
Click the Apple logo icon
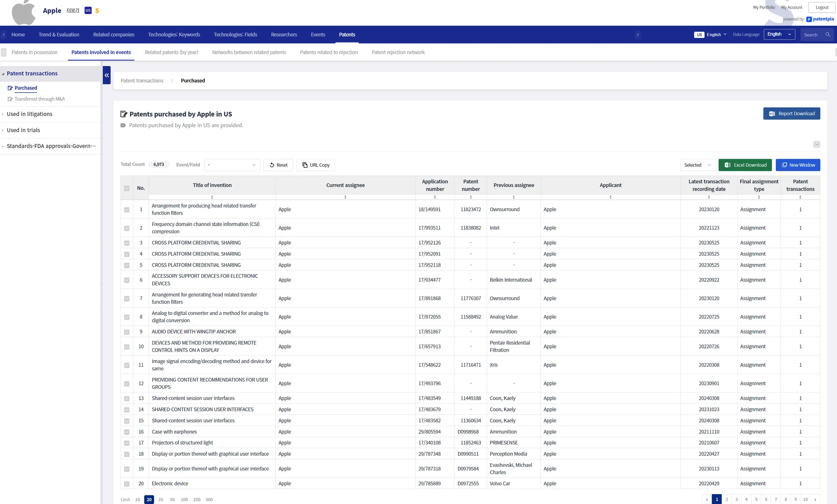pos(23,12)
